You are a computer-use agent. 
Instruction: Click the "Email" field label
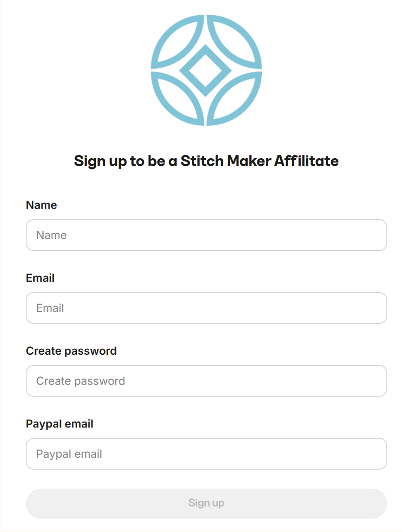click(x=40, y=278)
